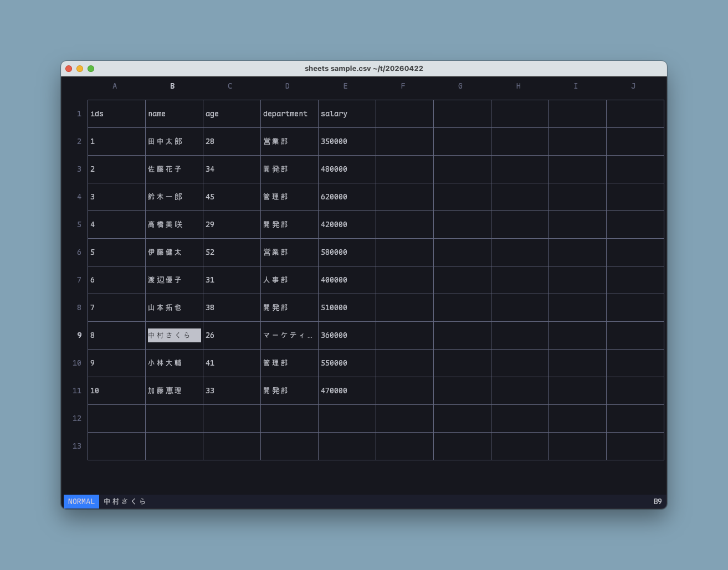Click the yellow minimize window button
The height and width of the screenshot is (570, 728).
80,69
